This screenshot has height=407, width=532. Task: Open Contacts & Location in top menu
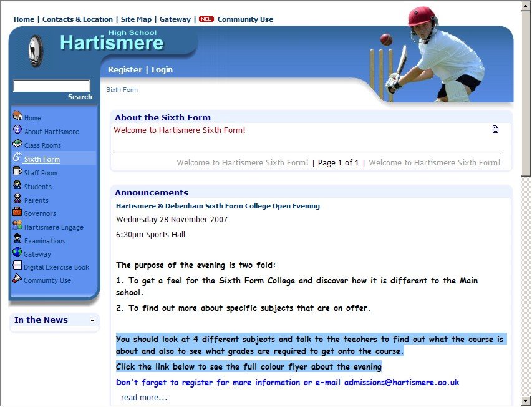[x=77, y=19]
